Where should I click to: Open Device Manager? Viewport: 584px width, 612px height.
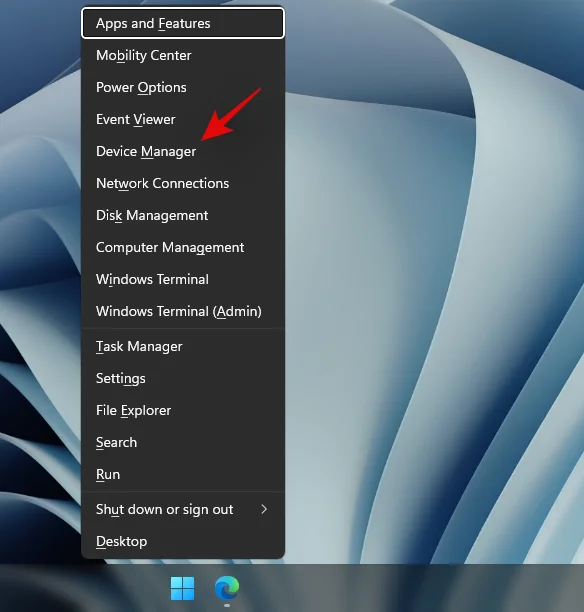tap(183, 151)
